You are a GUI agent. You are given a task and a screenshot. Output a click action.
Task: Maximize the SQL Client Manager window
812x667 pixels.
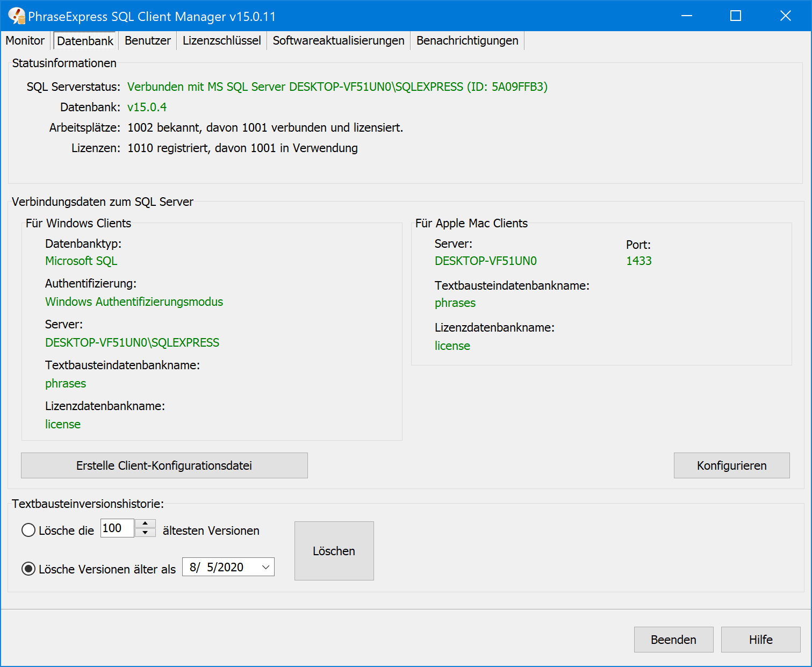pos(736,16)
